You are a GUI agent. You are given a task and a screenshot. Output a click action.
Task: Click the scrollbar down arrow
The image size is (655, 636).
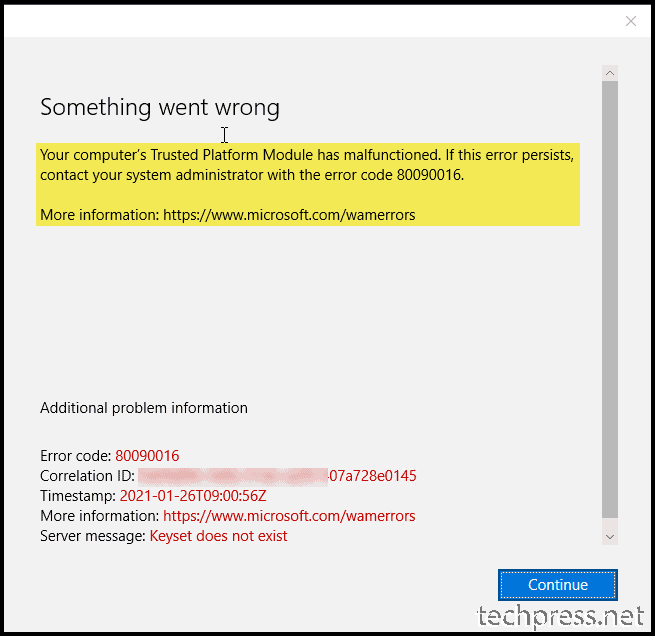609,537
